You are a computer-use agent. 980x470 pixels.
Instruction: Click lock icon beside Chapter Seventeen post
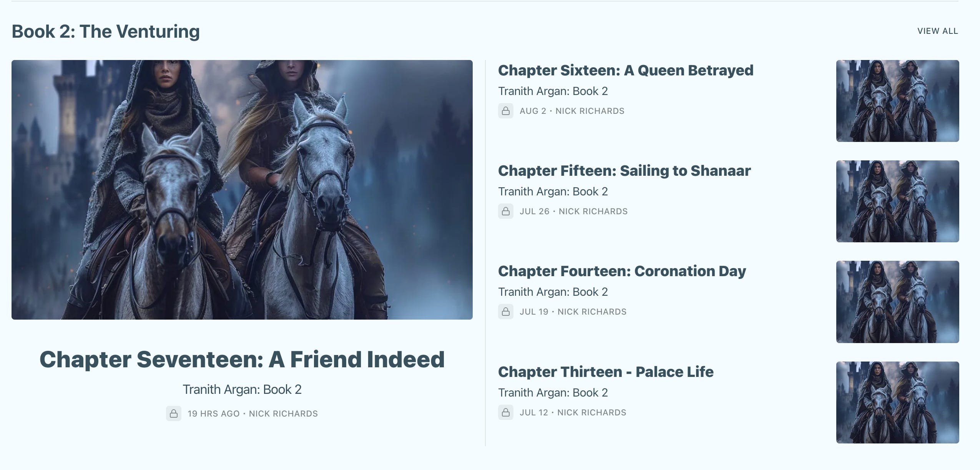point(174,413)
